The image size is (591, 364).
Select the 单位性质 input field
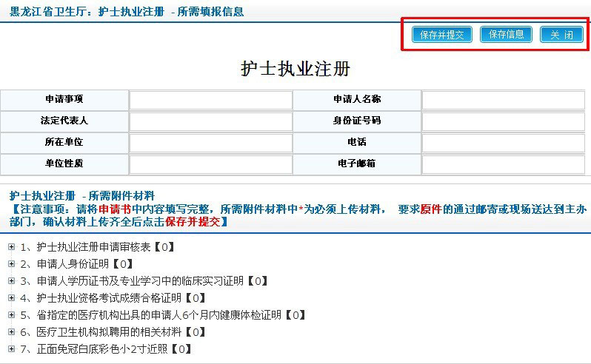(x=211, y=164)
